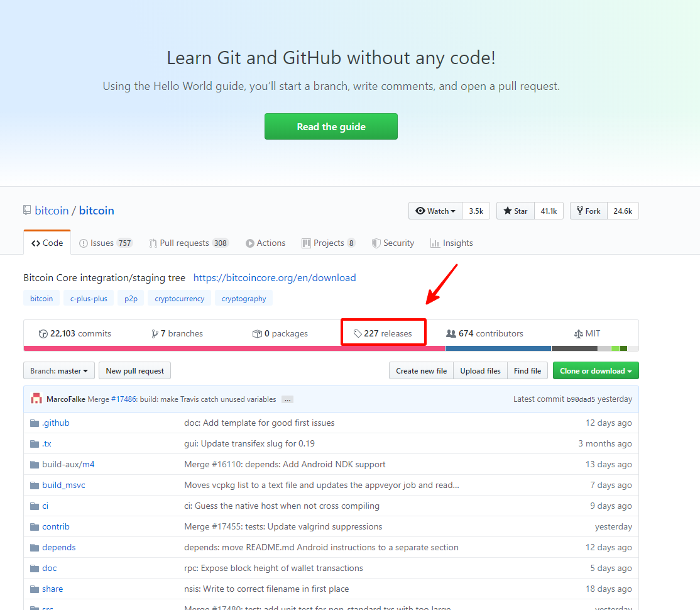The height and width of the screenshot is (610, 700).
Task: Click the .tx folder icon
Action: pos(35,444)
